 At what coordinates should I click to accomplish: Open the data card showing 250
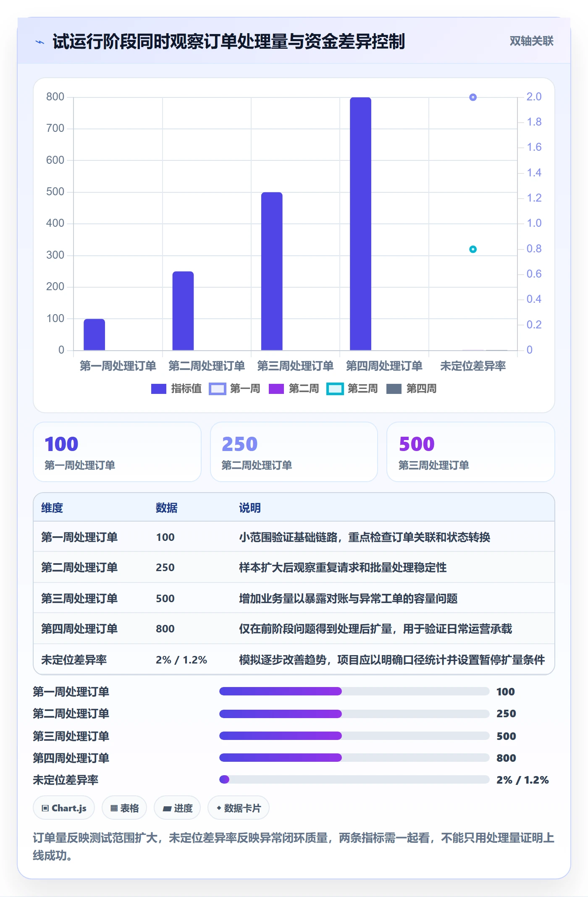tap(294, 452)
